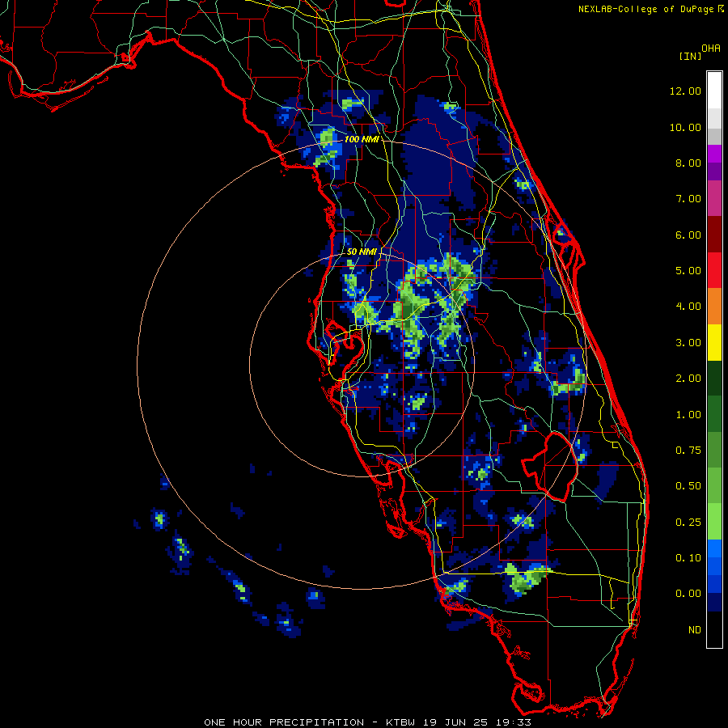728x728 pixels.
Task: Click the 3.00 legend value
Action: tap(688, 343)
